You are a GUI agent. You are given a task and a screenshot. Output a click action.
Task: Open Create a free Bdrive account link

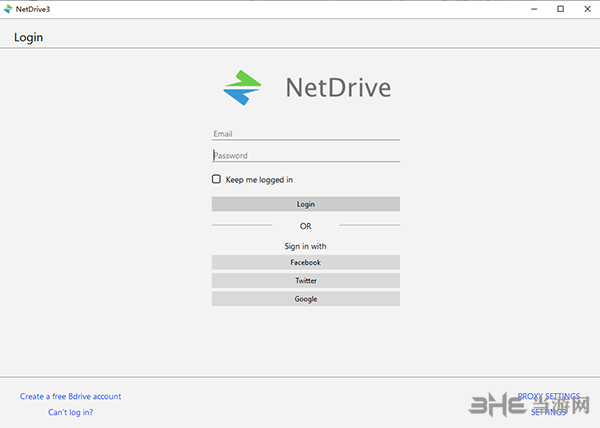coord(70,396)
